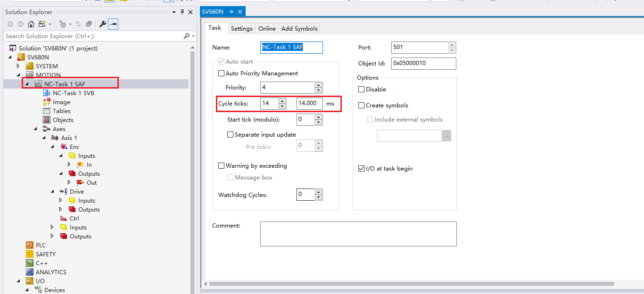Click the NC-Task 1 SVB icon
The height and width of the screenshot is (294, 644).
(x=47, y=93)
